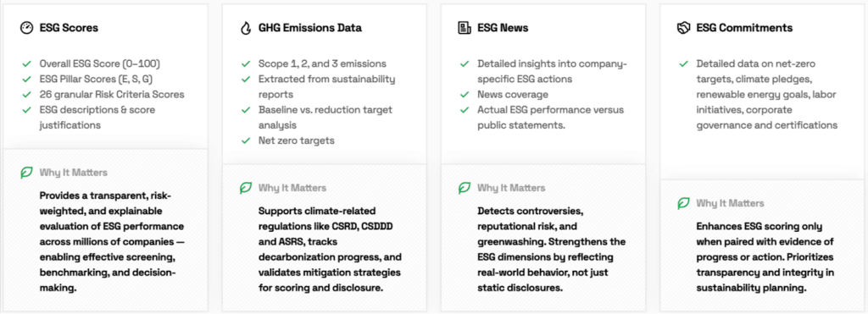Click checkmark next to ESG Pillar Scores
868x314 pixels.
click(x=25, y=79)
